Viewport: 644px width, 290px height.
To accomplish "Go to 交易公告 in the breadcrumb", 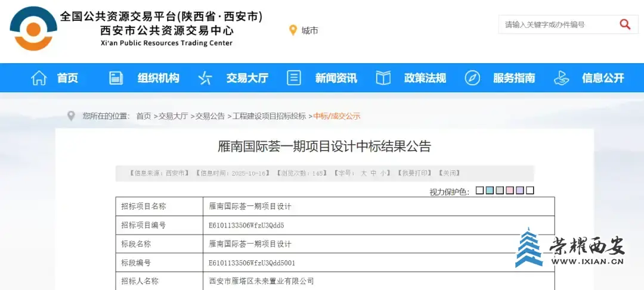I will click(x=210, y=116).
